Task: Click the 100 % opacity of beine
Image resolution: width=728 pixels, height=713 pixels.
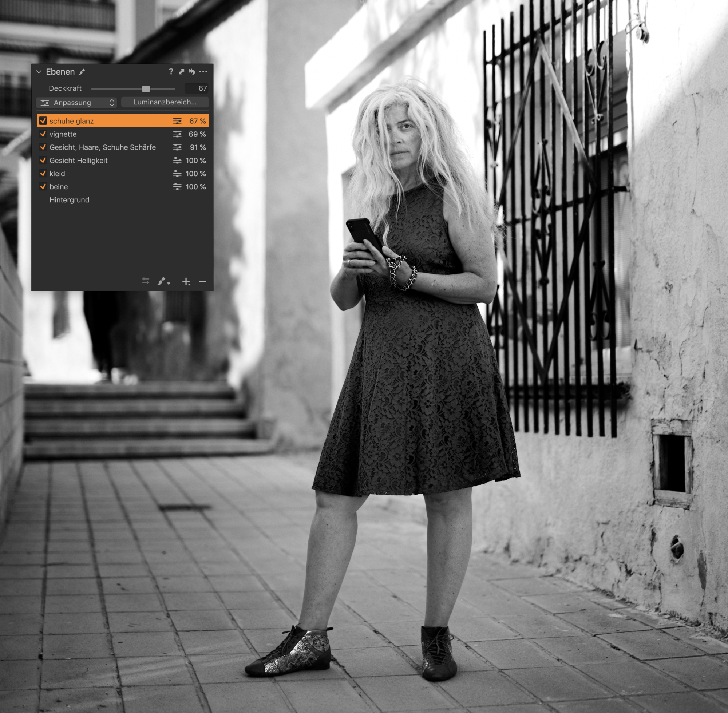Action: 196,186
